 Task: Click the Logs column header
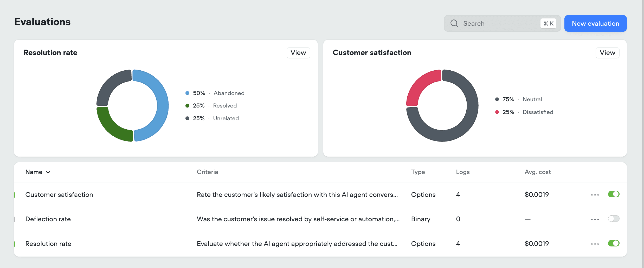click(x=463, y=172)
